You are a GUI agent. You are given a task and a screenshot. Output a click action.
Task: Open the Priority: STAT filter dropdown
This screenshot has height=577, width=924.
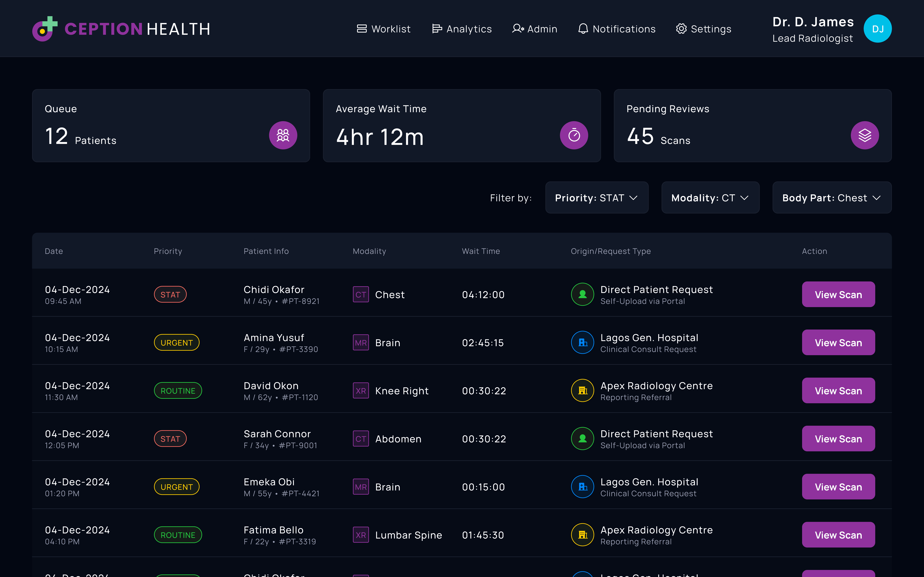click(x=596, y=198)
